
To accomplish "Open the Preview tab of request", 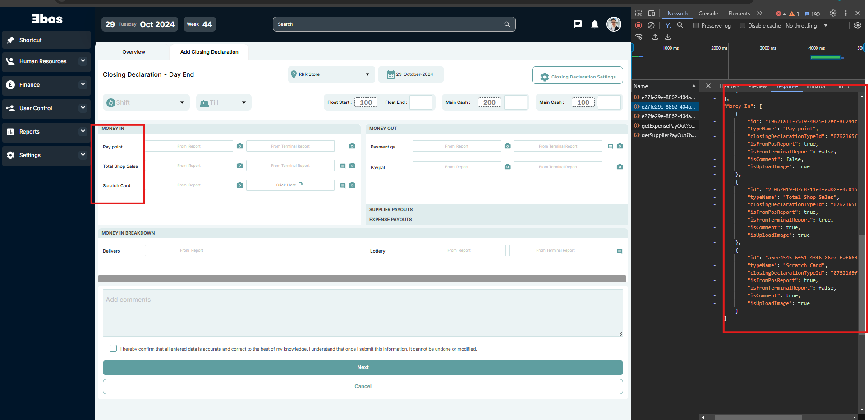I will (x=757, y=86).
